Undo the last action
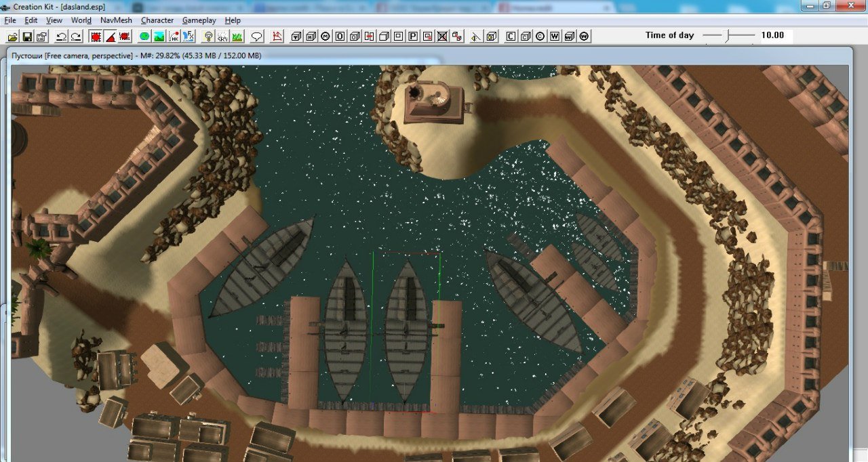 [61, 36]
